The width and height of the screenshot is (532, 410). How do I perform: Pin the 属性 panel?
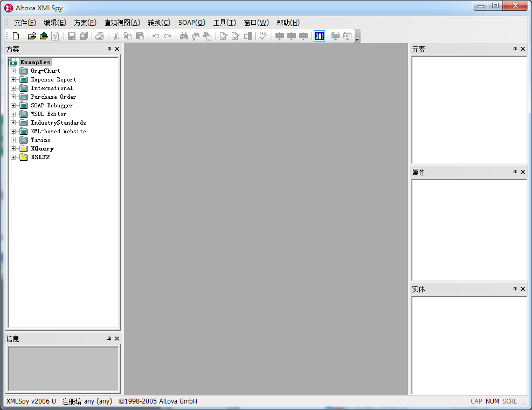point(515,172)
